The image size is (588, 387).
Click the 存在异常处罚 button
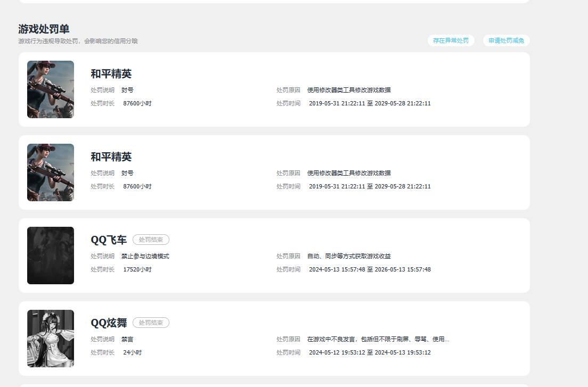click(451, 40)
